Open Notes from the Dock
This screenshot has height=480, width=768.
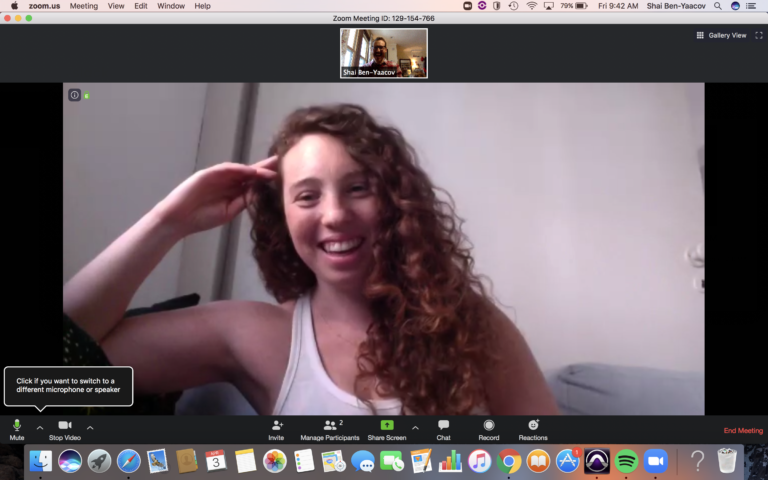[245, 461]
